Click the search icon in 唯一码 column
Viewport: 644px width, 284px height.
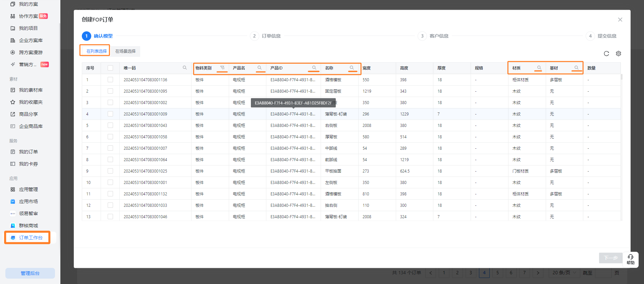coord(184,68)
